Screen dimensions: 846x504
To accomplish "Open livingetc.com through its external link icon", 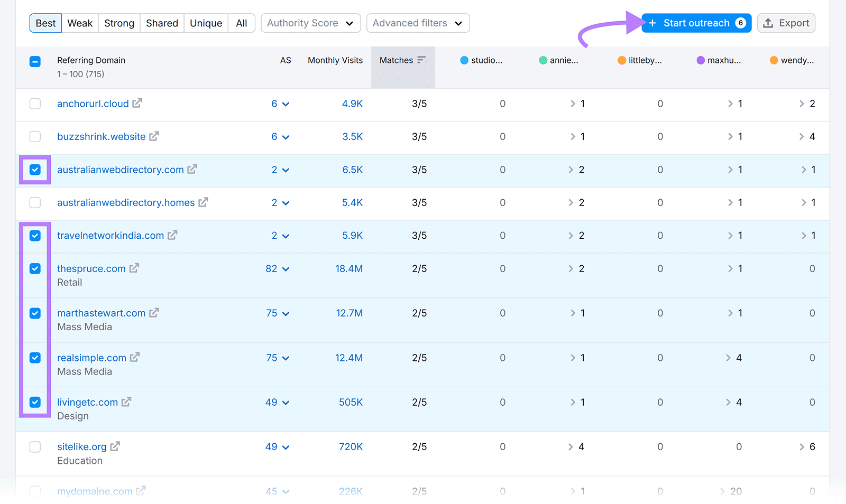I will coord(126,402).
